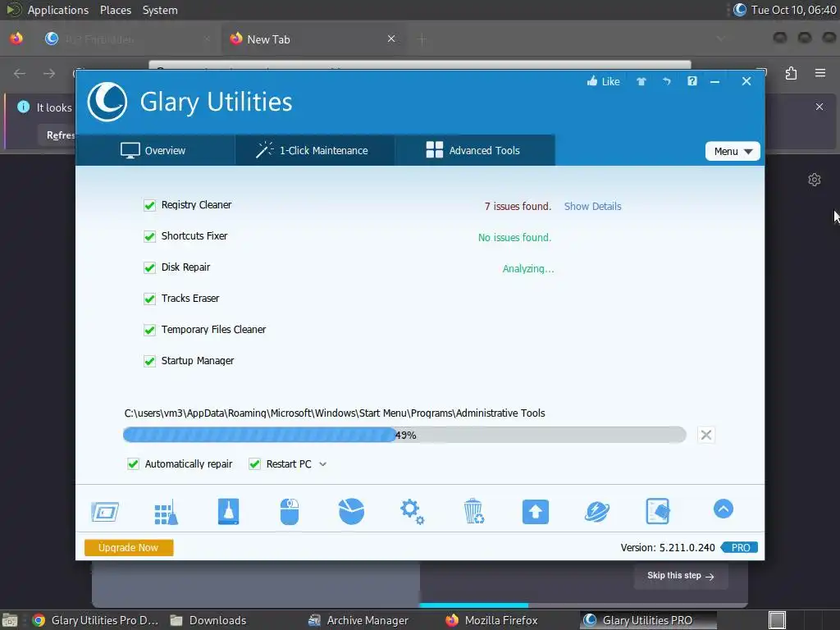The width and height of the screenshot is (840, 630).
Task: Click the restore undo arrow icon
Action: [x=666, y=81]
